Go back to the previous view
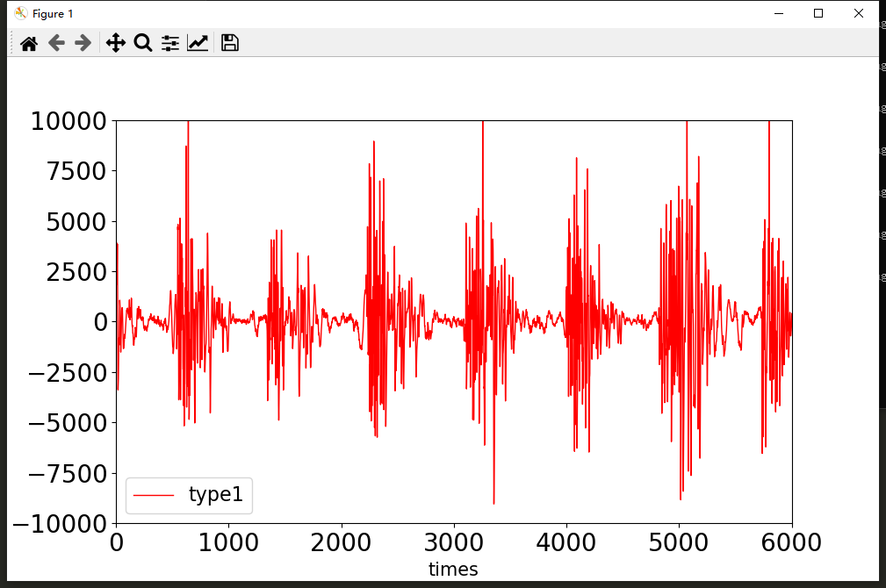This screenshot has height=588, width=886. coord(56,43)
